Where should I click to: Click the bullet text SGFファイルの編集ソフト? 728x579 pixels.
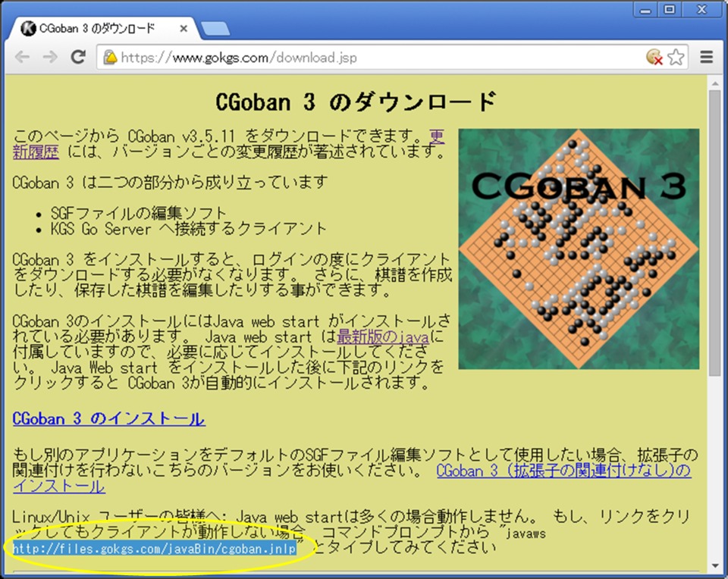click(138, 213)
